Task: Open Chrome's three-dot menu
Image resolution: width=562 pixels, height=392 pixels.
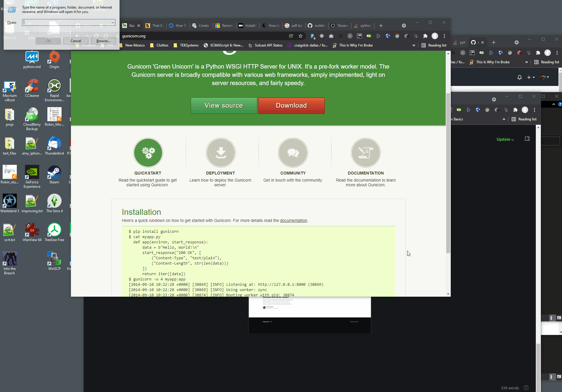Action: (444, 36)
